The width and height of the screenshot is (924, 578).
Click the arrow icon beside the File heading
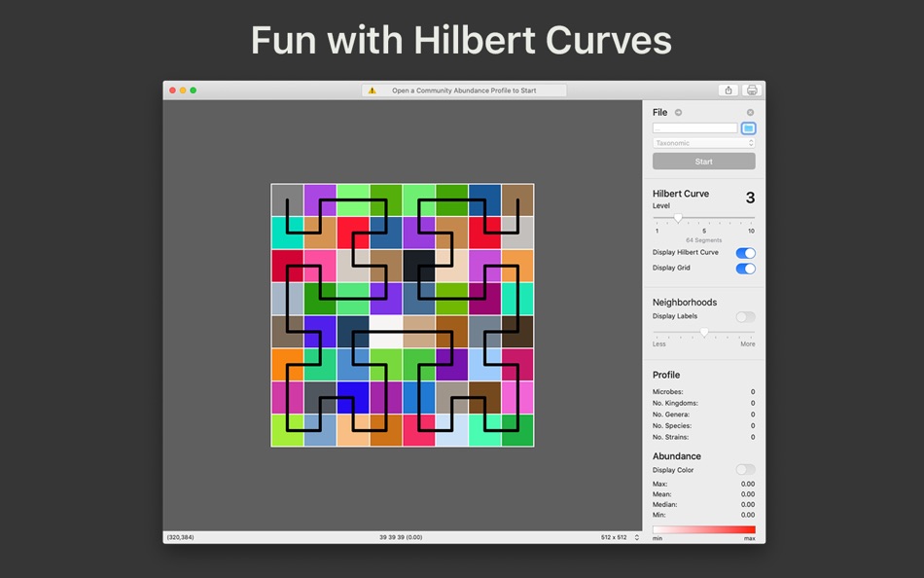point(678,112)
